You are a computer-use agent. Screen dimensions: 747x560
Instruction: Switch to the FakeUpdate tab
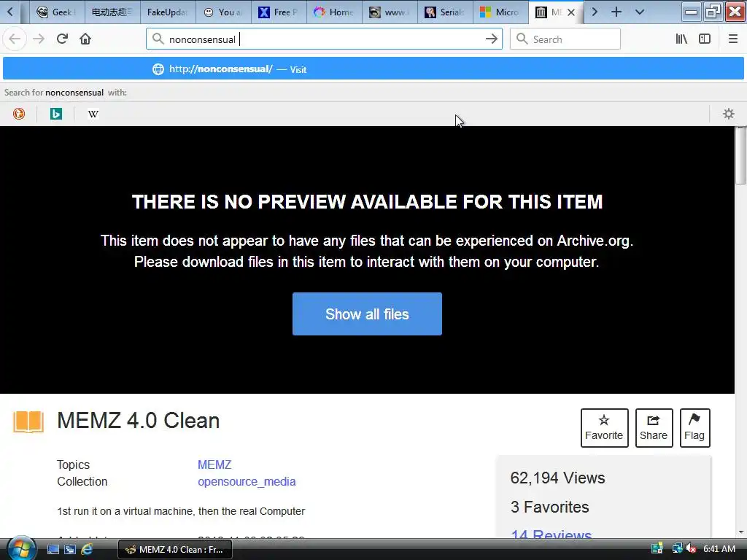pyautogui.click(x=168, y=12)
